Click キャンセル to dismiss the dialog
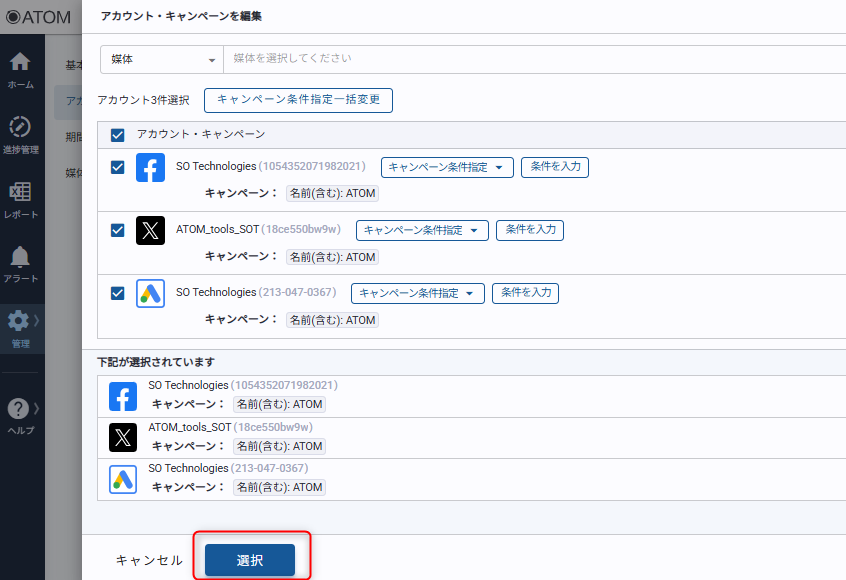Image resolution: width=846 pixels, height=580 pixels. tap(149, 561)
